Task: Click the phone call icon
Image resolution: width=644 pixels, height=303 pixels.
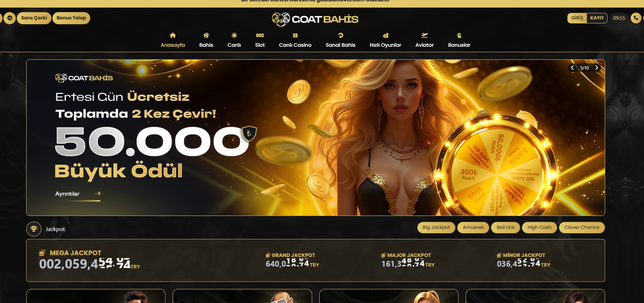Action: click(636, 18)
